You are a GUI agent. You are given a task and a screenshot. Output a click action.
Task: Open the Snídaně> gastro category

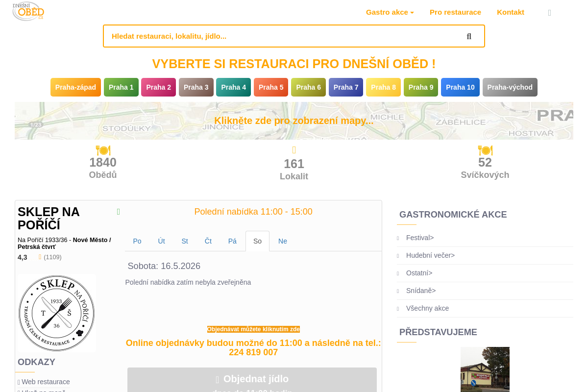pyautogui.click(x=421, y=291)
